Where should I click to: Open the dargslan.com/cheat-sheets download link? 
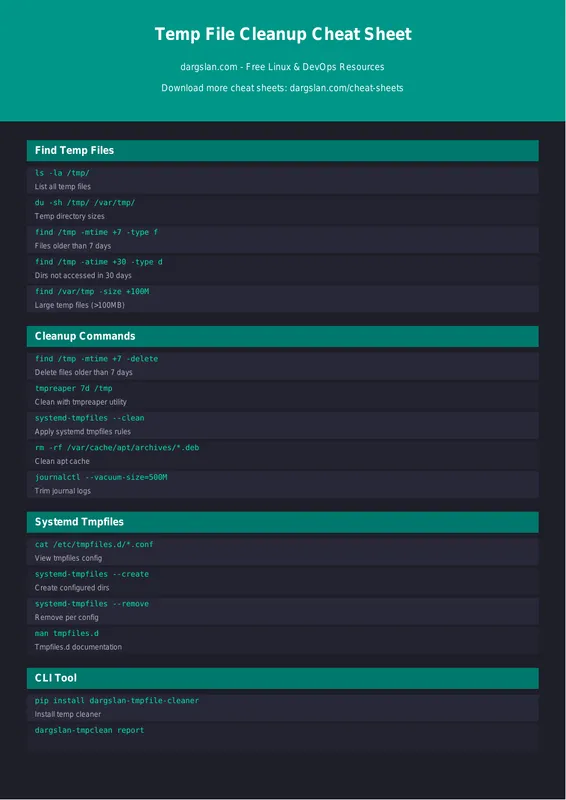point(347,88)
